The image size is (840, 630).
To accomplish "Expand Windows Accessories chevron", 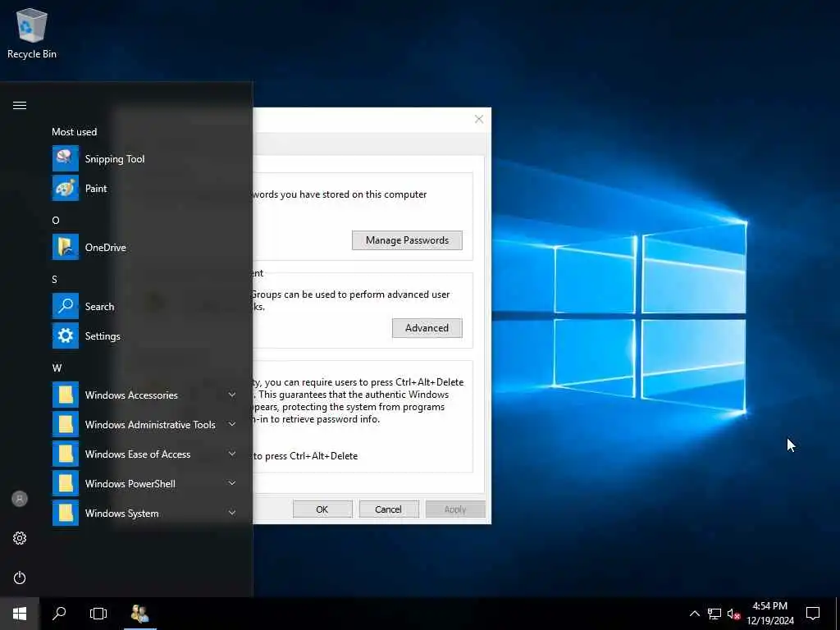I will 232,395.
